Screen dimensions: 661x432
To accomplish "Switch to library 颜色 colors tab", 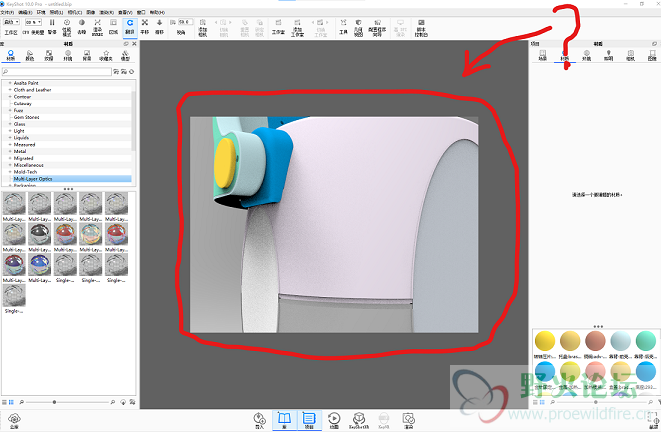I will [30, 55].
